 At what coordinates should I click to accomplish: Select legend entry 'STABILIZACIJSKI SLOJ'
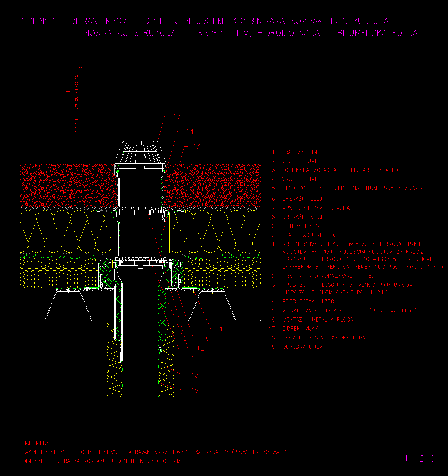point(309,235)
